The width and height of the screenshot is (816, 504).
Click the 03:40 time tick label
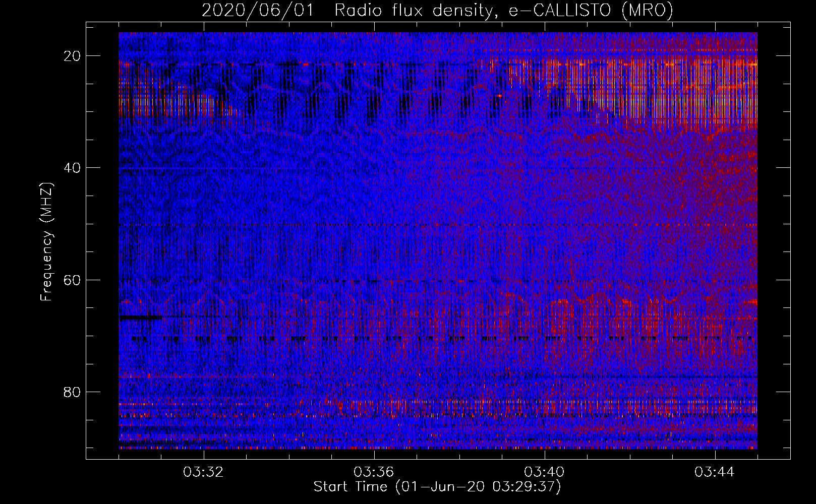(x=544, y=472)
